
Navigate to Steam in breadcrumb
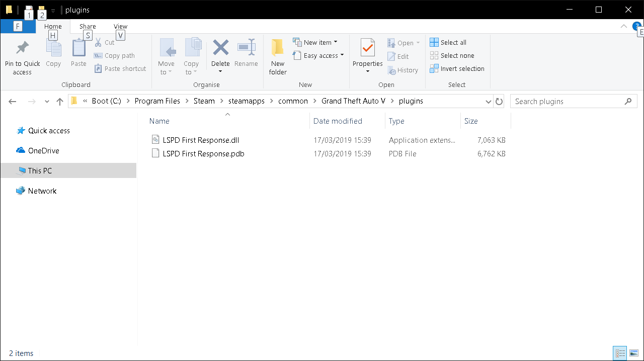point(204,101)
